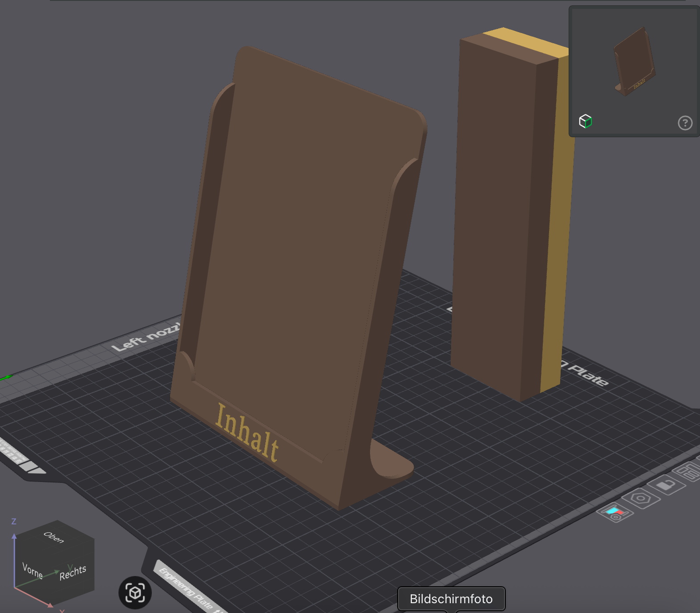Open the filament mapping icon on plate edge

point(615,513)
